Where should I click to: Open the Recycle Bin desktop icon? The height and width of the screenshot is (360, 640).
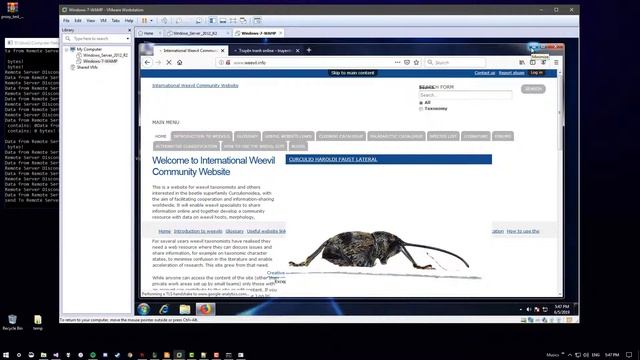tap(13, 322)
